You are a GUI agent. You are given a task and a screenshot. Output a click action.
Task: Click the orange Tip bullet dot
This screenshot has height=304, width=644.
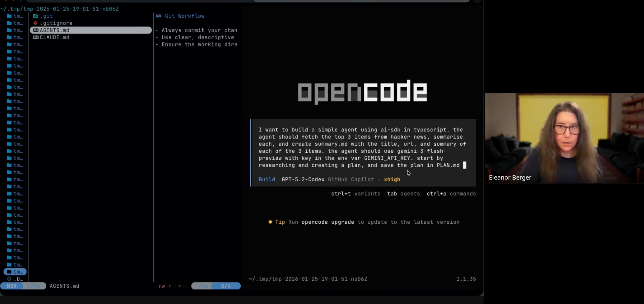pyautogui.click(x=270, y=222)
